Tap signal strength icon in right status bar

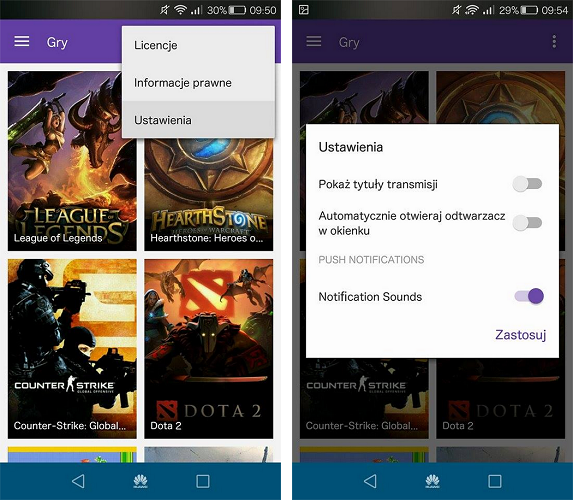tap(488, 10)
